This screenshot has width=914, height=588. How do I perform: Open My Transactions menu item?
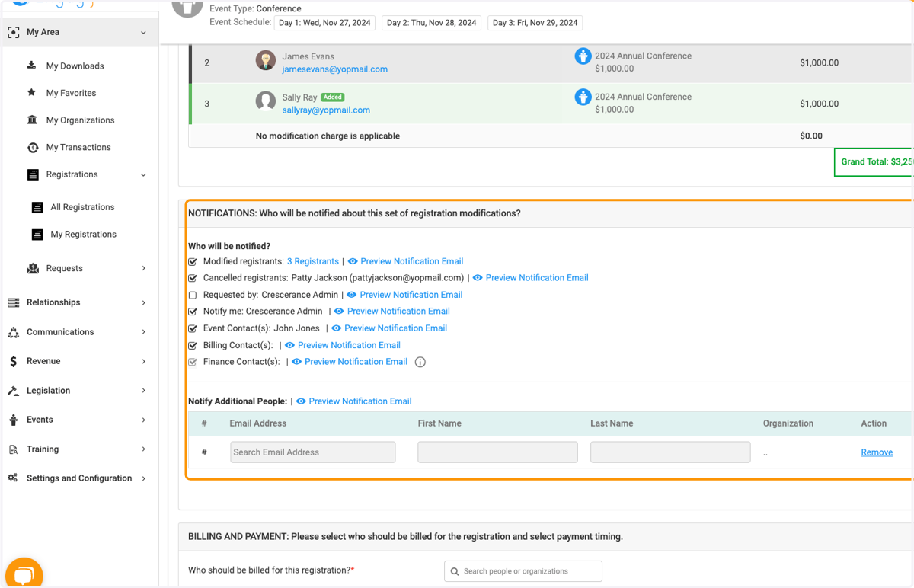coord(78,147)
